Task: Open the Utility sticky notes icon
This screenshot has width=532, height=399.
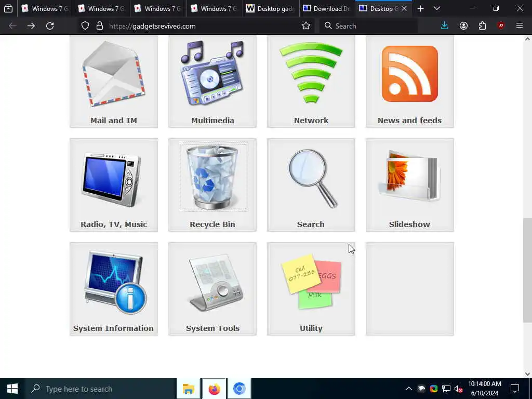Action: [x=311, y=282]
